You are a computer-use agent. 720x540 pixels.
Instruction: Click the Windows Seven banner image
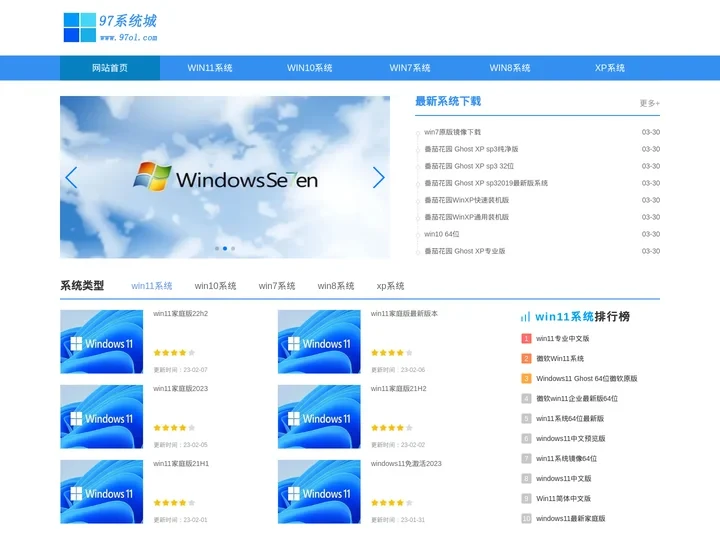(x=225, y=177)
